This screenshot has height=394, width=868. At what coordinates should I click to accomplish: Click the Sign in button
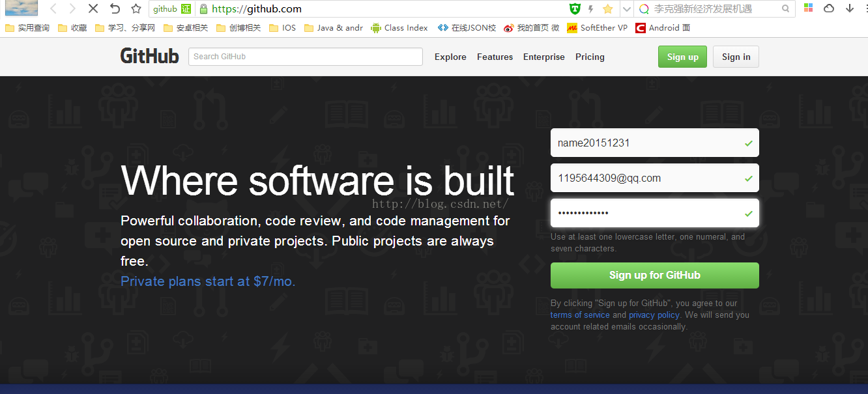[736, 57]
